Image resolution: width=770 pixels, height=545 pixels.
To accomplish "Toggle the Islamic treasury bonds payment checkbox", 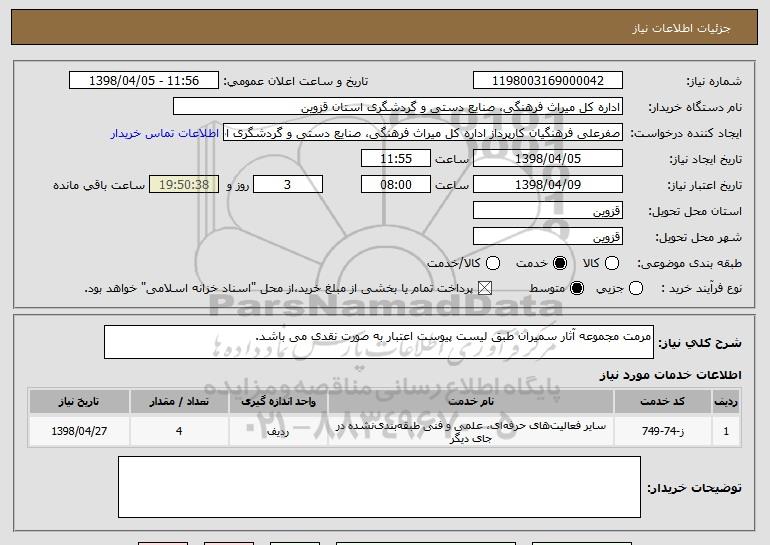I will (x=485, y=288).
